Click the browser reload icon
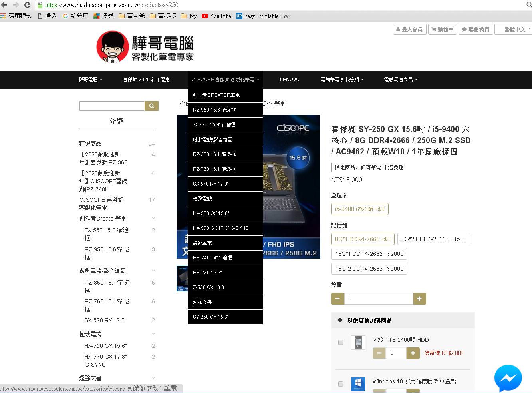The image size is (532, 393). click(x=27, y=5)
